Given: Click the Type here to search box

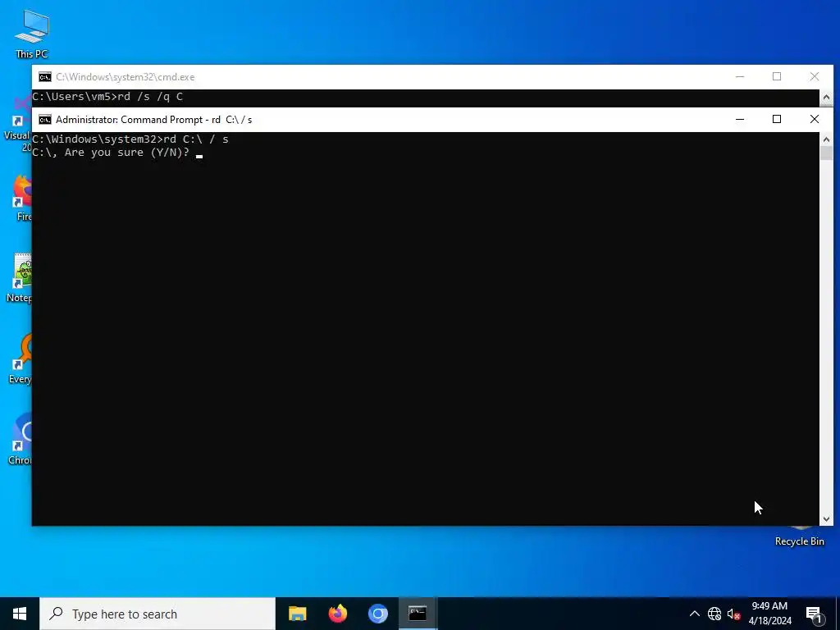Looking at the screenshot, I should (x=157, y=614).
